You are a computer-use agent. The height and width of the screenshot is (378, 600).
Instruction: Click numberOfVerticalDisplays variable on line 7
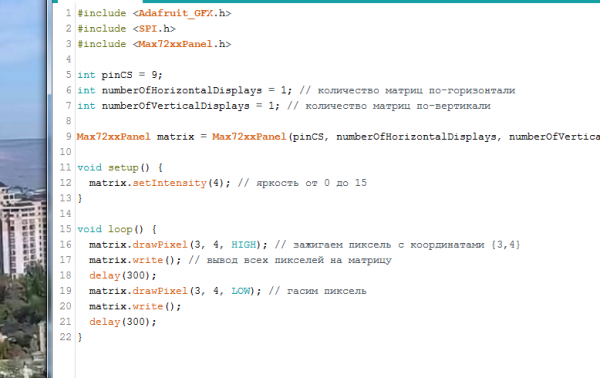[176, 106]
